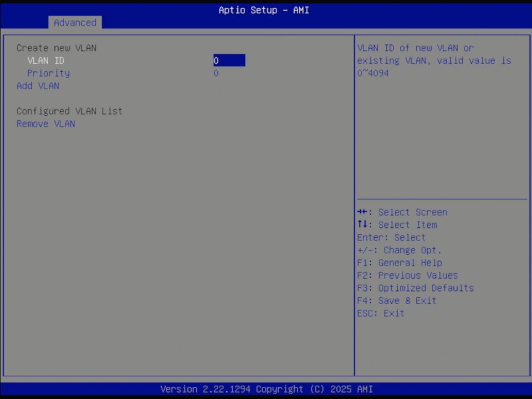Click the Select Screen navigation hint
Viewport: 532px width, 399px height.
pos(402,212)
